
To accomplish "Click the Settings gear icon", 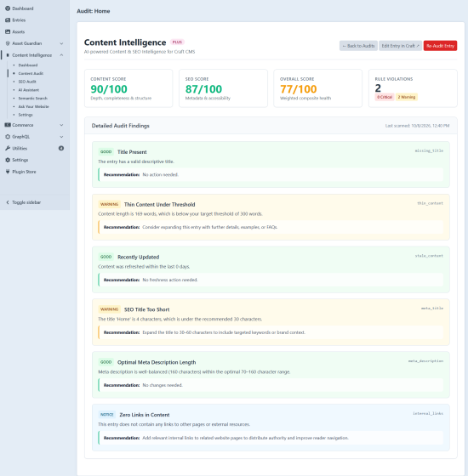I will tap(8, 160).
